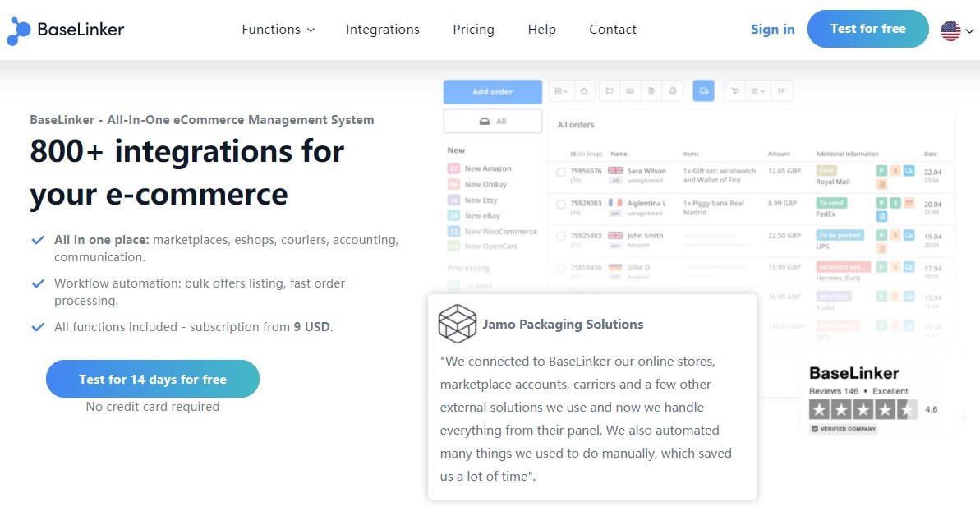The image size is (980, 507).
Task: Open the list view dropdown in toolbar
Action: [x=757, y=91]
